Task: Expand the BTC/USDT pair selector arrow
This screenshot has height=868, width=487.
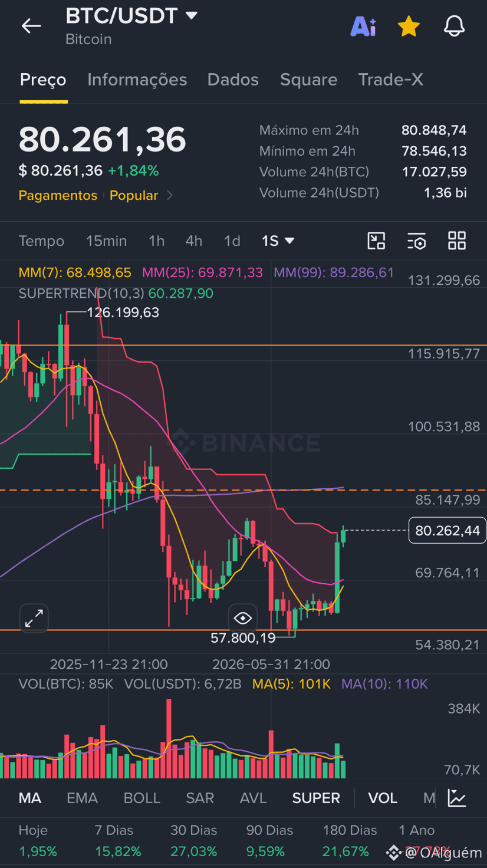Action: tap(192, 15)
